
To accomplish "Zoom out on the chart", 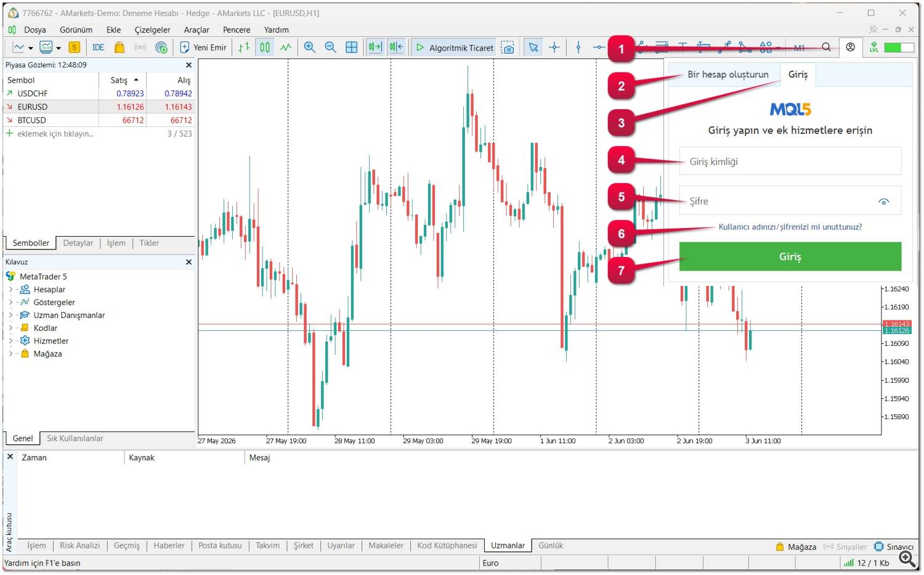I will pos(331,47).
